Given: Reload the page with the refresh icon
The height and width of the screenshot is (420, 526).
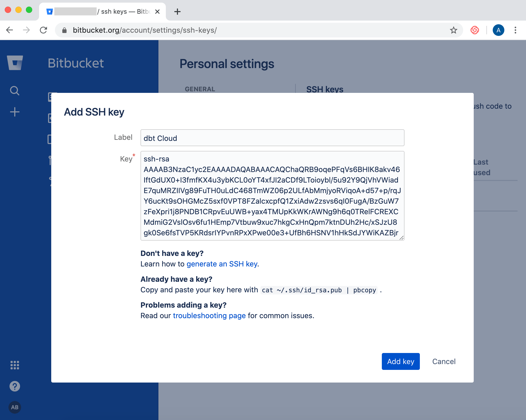Looking at the screenshot, I should point(44,30).
